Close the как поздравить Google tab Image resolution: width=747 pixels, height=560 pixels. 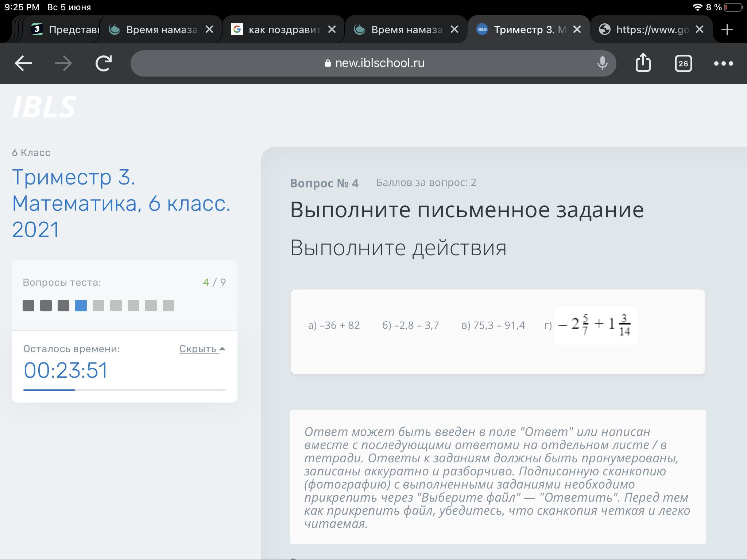tap(332, 30)
